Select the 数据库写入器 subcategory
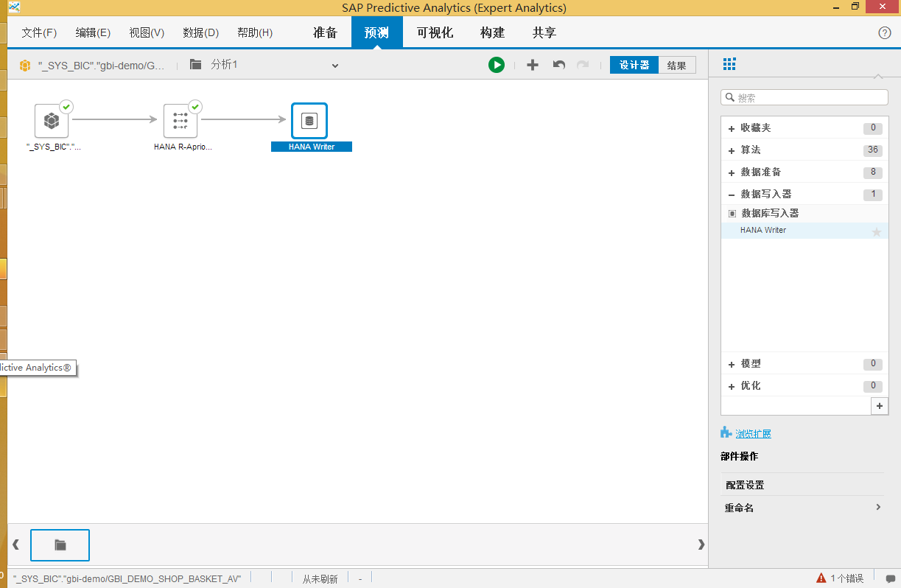Image resolution: width=901 pixels, height=588 pixels. click(804, 214)
